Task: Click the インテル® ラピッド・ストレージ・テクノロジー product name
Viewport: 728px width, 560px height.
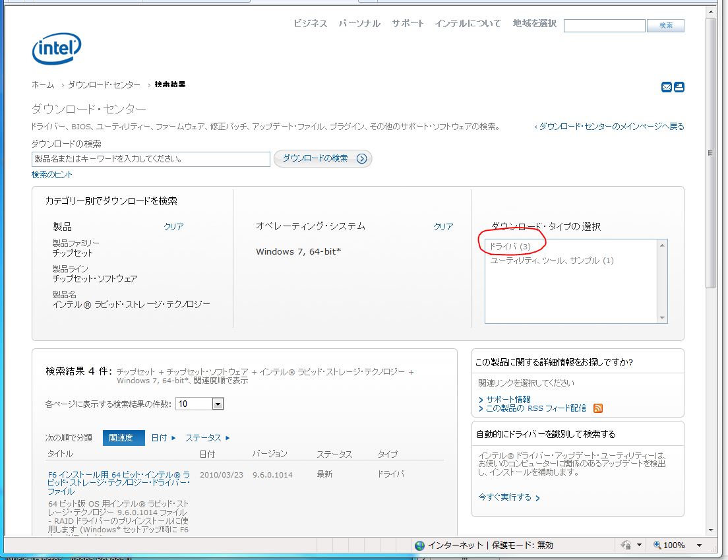Action: tap(131, 305)
